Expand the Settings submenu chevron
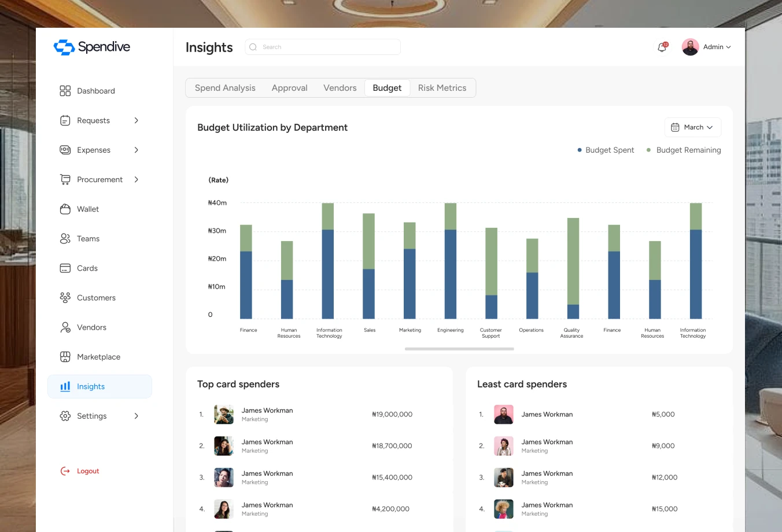This screenshot has height=532, width=782. (137, 416)
